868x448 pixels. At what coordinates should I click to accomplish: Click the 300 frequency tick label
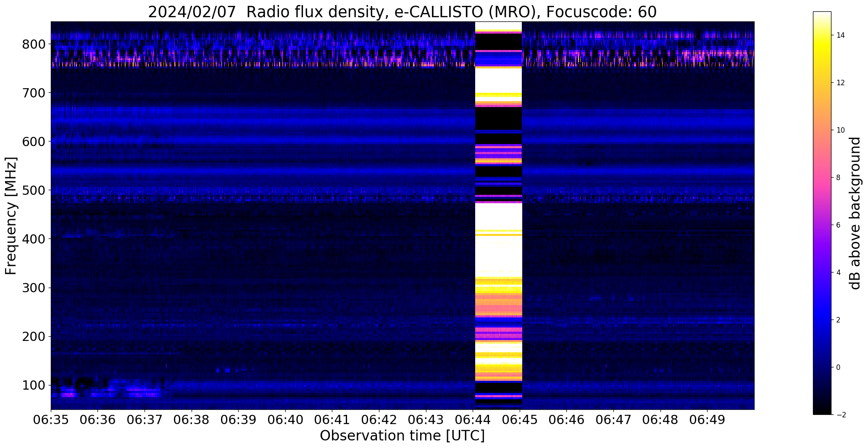point(34,288)
